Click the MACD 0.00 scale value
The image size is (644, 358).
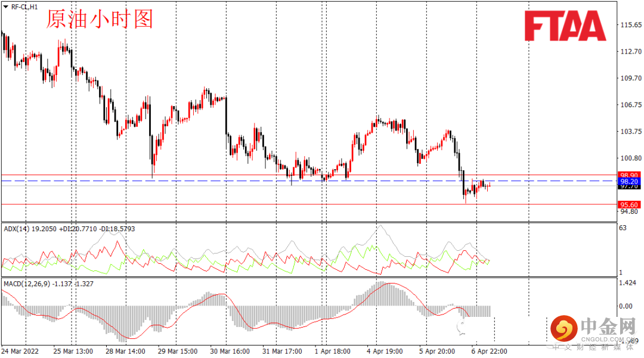(x=626, y=306)
